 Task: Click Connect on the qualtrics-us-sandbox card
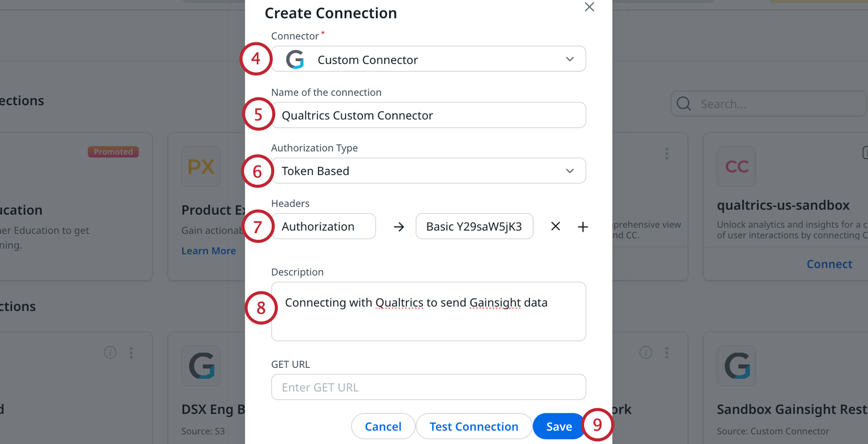829,264
